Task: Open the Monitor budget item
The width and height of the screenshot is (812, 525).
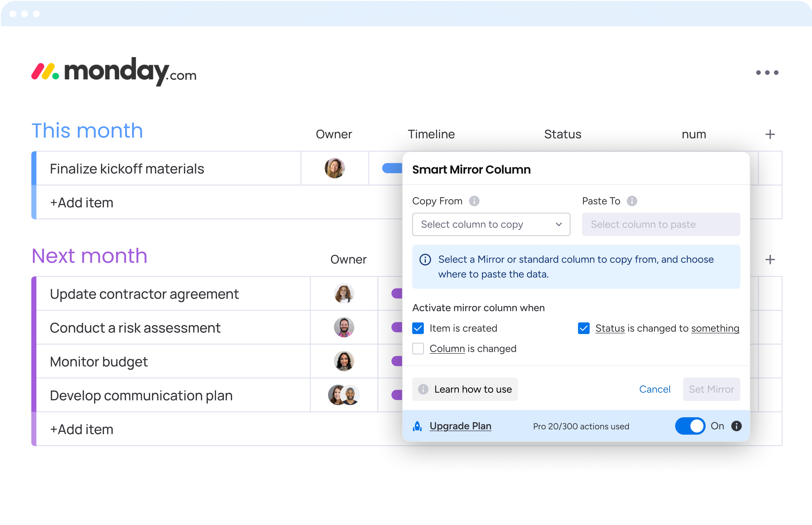Action: point(99,362)
